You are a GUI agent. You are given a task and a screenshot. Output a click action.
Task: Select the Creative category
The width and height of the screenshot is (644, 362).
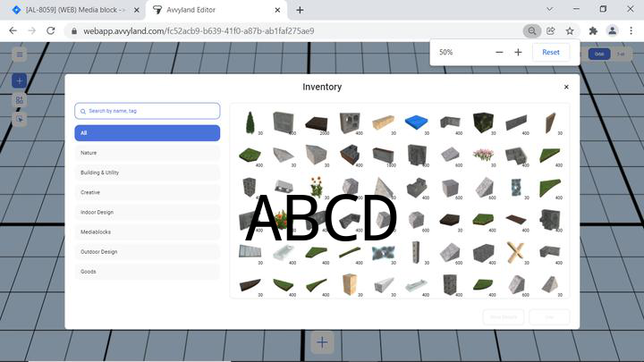tap(147, 192)
